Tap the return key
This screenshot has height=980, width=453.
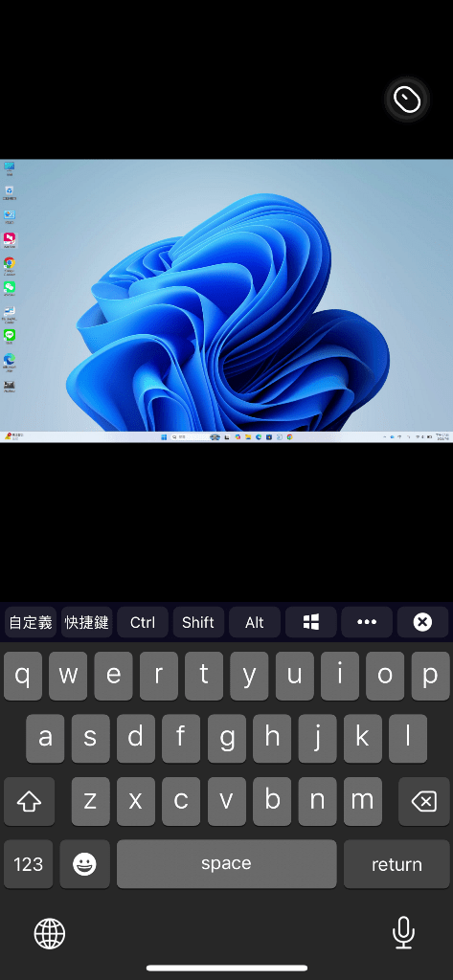(396, 864)
